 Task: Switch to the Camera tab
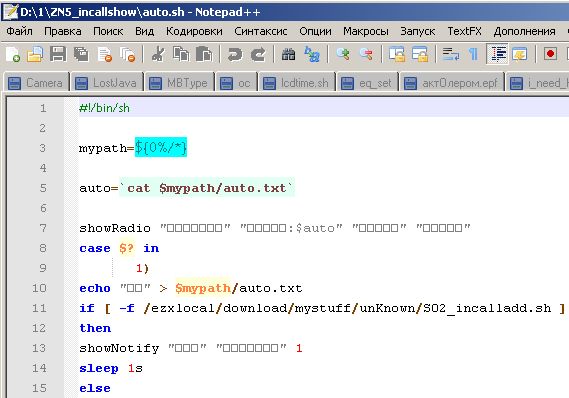(36, 83)
